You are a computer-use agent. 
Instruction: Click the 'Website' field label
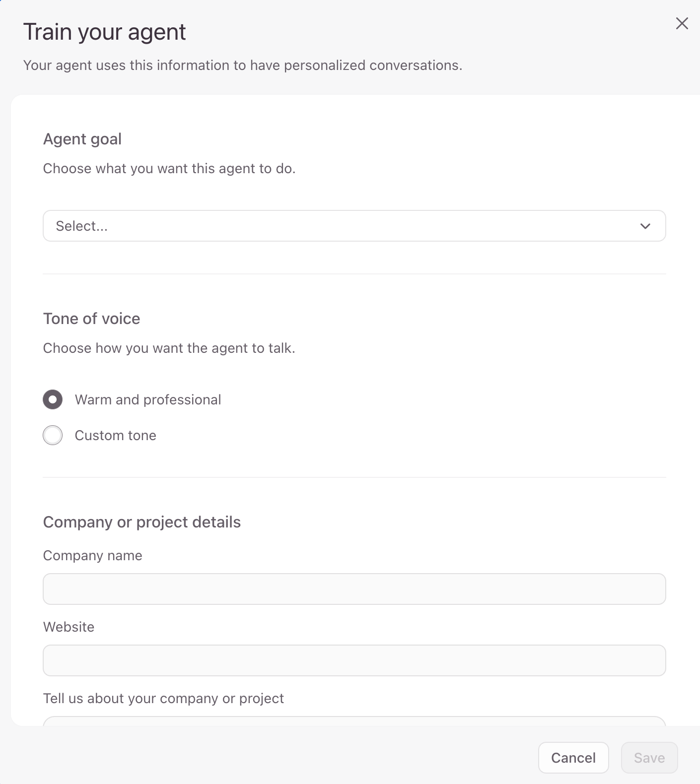(69, 627)
